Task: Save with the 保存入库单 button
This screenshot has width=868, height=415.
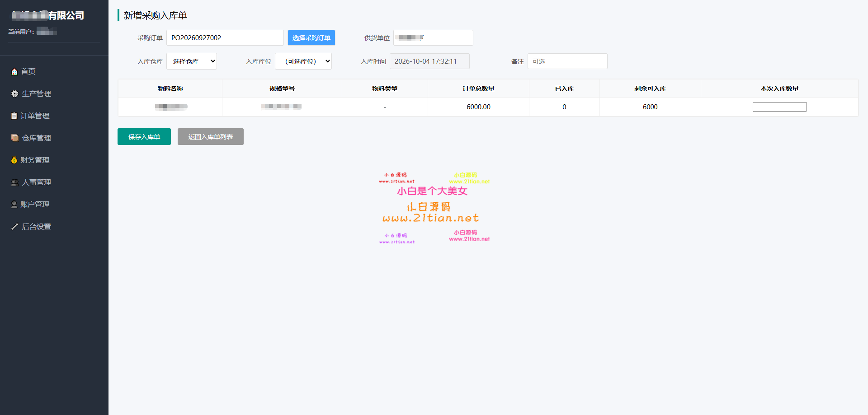Action: pyautogui.click(x=144, y=137)
